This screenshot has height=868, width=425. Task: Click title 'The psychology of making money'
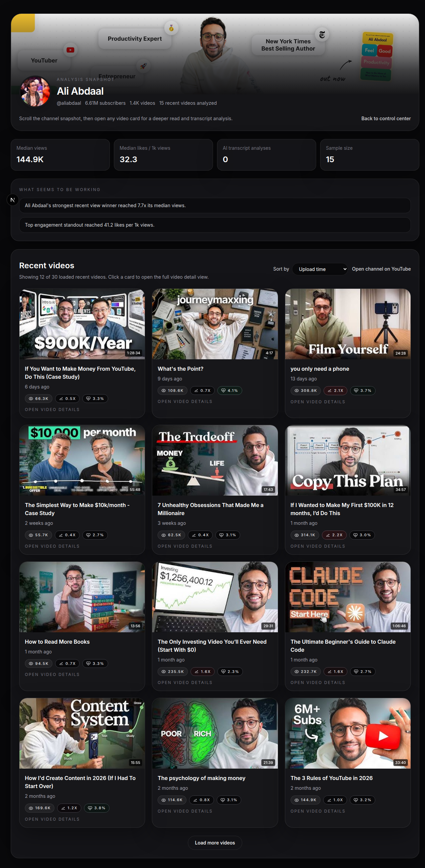click(x=201, y=778)
